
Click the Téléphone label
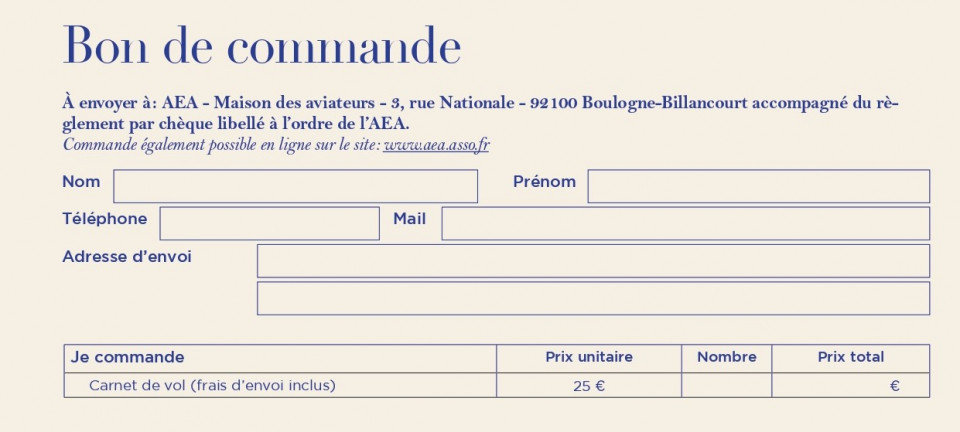(x=105, y=219)
